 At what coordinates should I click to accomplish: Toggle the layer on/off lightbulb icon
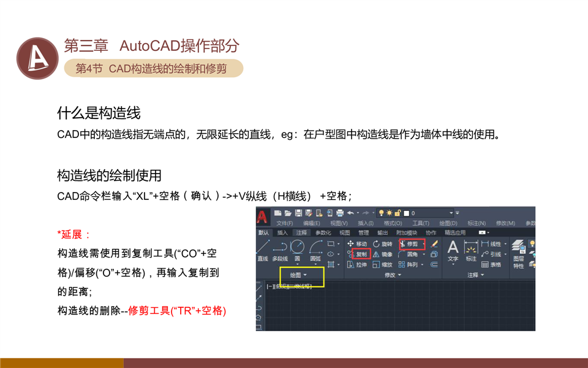tap(382, 213)
